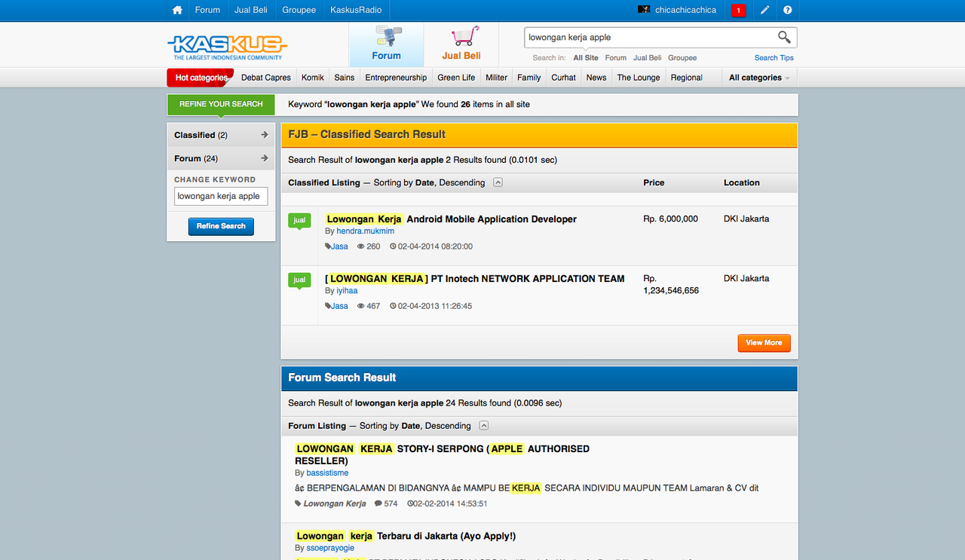Open seller profile hendra.mukmim
Screen dimensions: 965x560
click(365, 231)
